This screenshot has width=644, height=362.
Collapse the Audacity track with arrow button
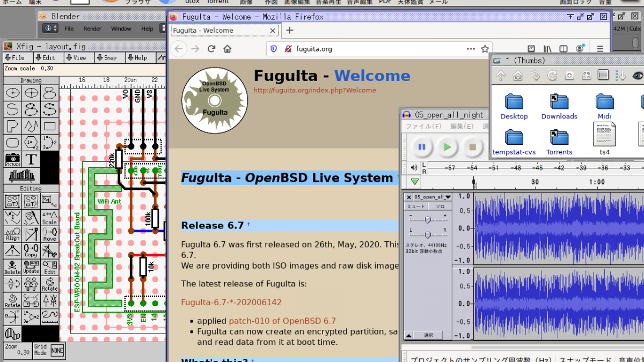click(408, 335)
